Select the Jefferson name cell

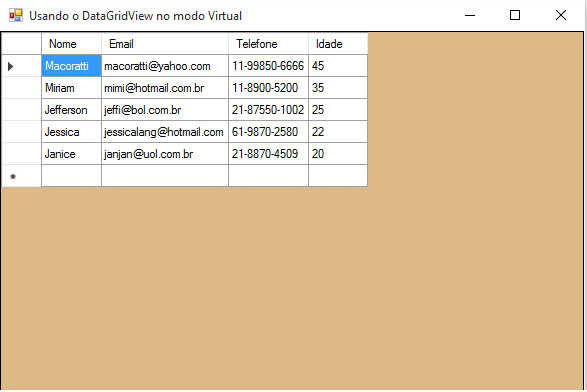point(72,110)
